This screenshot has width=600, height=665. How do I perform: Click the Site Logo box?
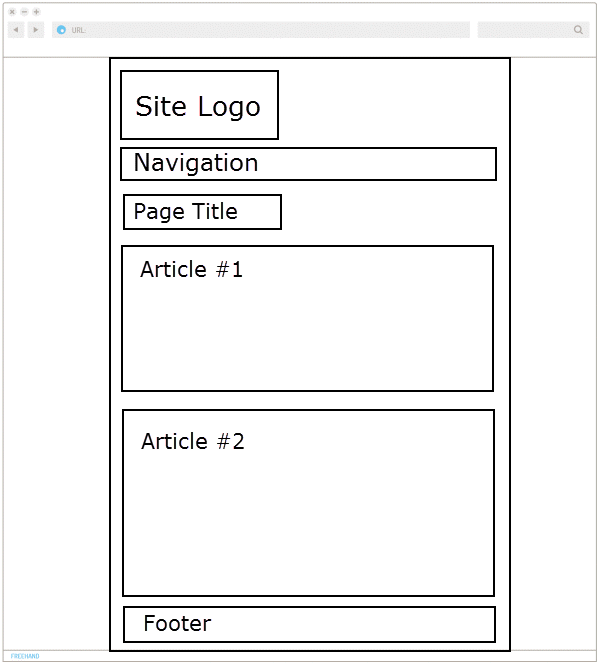[x=199, y=105]
